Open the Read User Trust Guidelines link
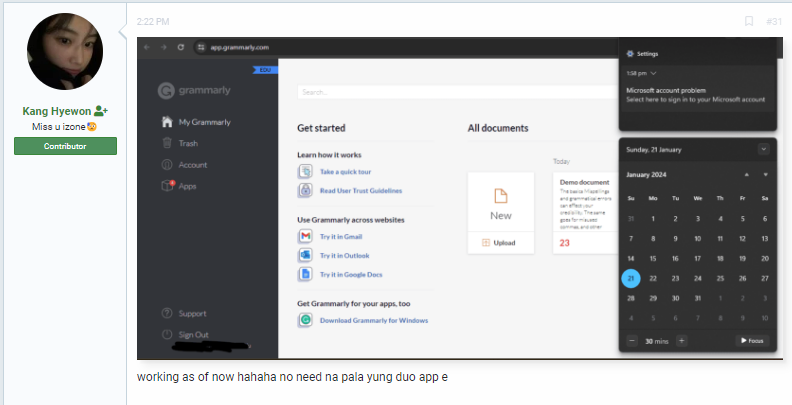 [361, 191]
